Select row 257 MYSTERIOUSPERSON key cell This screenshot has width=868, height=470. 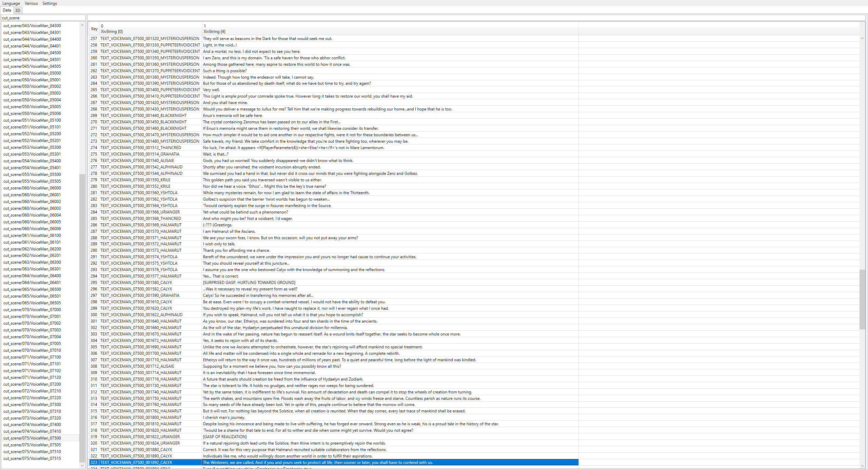click(x=150, y=39)
